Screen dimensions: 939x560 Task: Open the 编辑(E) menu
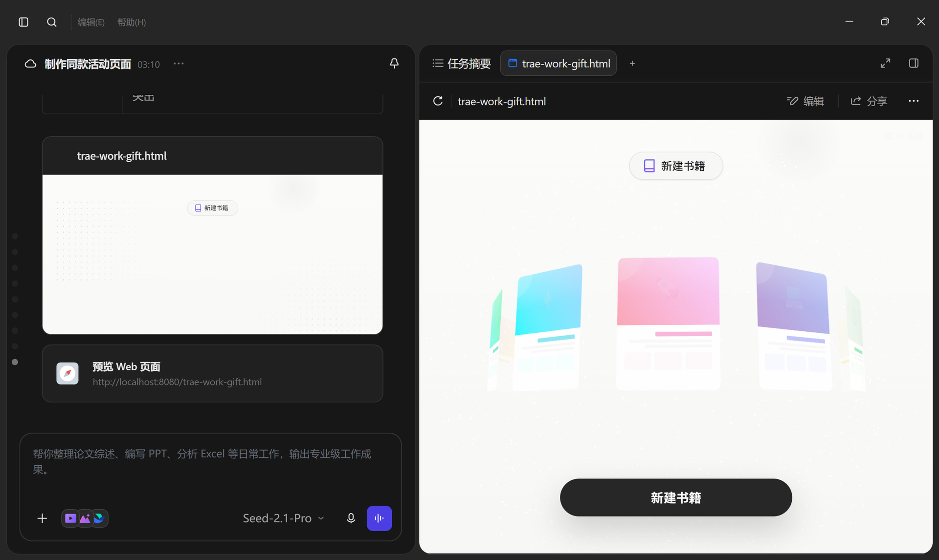(91, 22)
